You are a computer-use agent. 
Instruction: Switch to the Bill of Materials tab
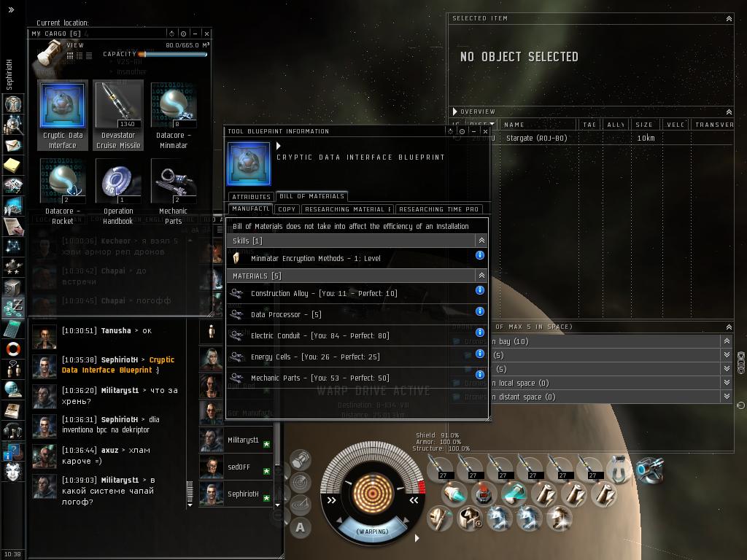pyautogui.click(x=311, y=195)
